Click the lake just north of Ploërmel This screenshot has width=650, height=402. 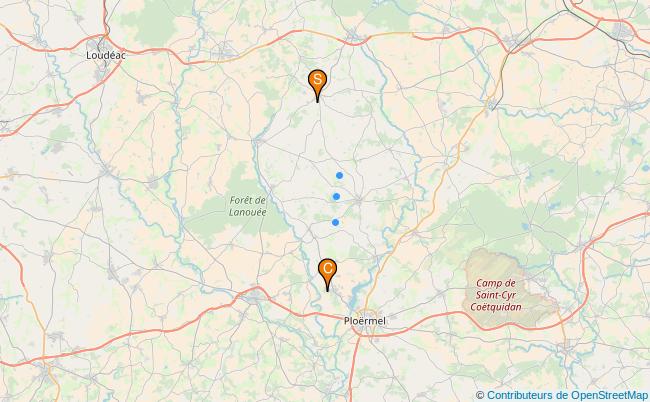pyautogui.click(x=355, y=295)
